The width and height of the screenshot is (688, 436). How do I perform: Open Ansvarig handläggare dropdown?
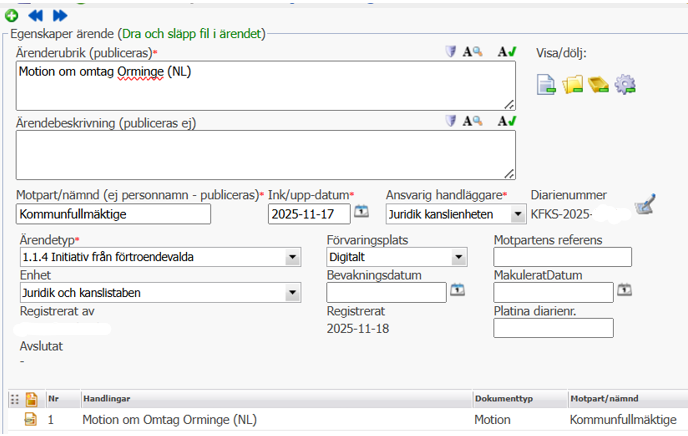pyautogui.click(x=516, y=213)
